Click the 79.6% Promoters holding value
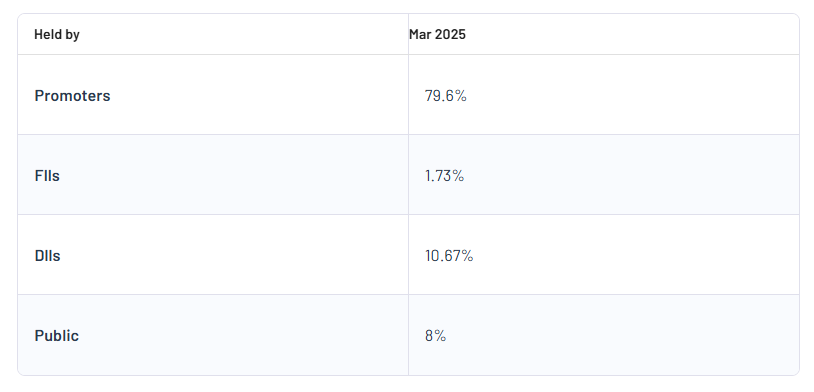Image resolution: width=814 pixels, height=392 pixels. click(445, 96)
